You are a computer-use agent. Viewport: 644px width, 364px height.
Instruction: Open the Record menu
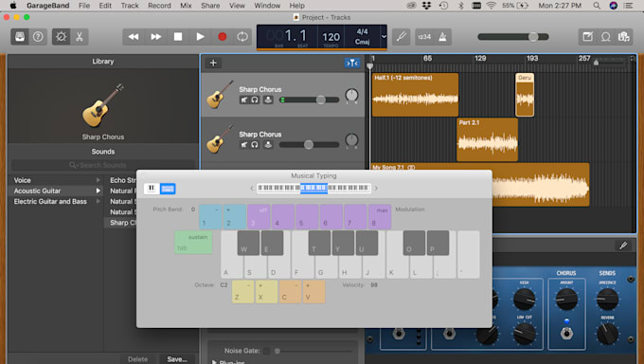click(x=159, y=6)
